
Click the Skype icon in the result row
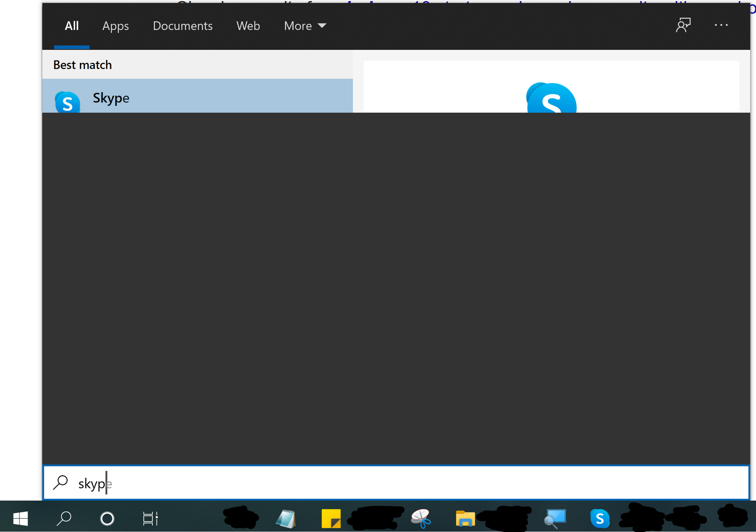(x=67, y=102)
